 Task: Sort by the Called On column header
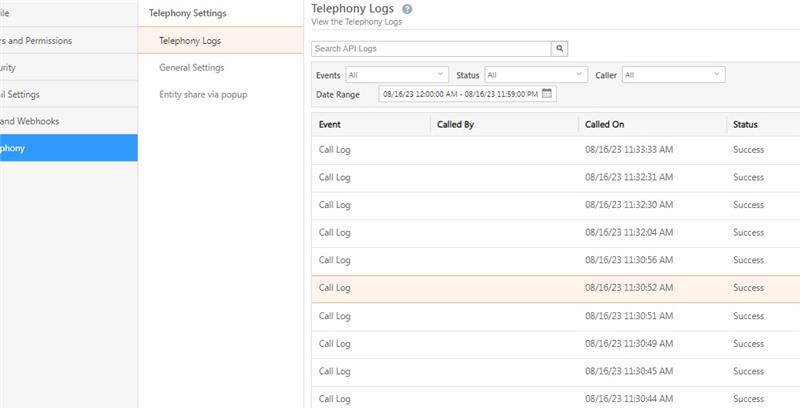click(604, 125)
